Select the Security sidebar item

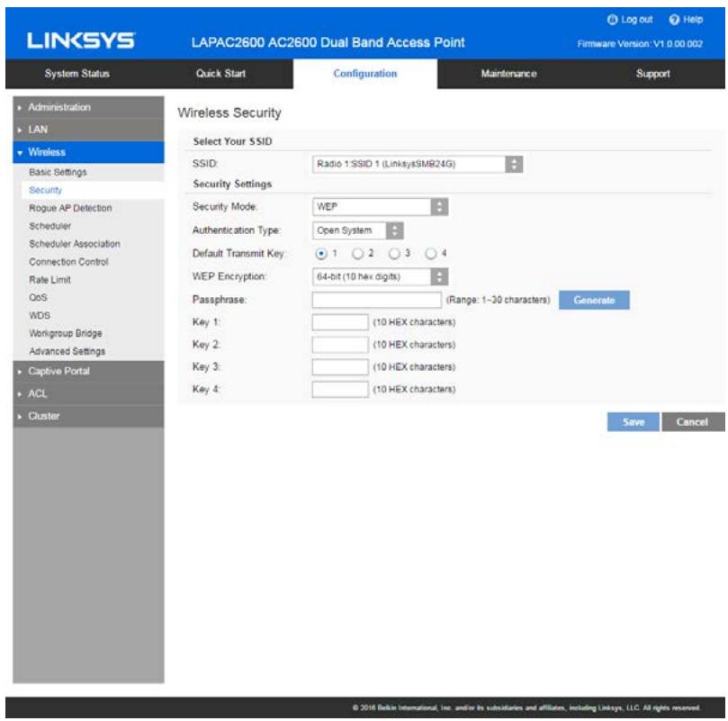tap(46, 190)
